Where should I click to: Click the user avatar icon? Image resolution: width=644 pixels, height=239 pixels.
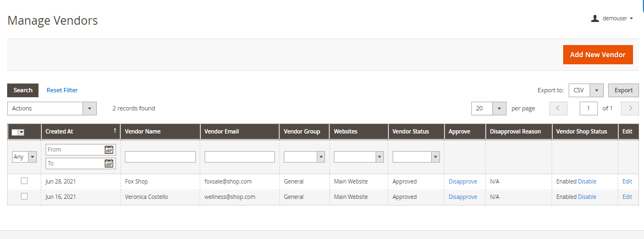point(595,18)
